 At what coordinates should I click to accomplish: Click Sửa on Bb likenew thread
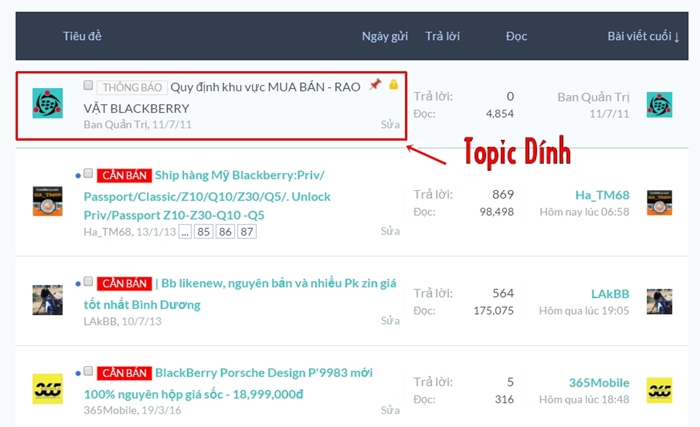tap(390, 321)
